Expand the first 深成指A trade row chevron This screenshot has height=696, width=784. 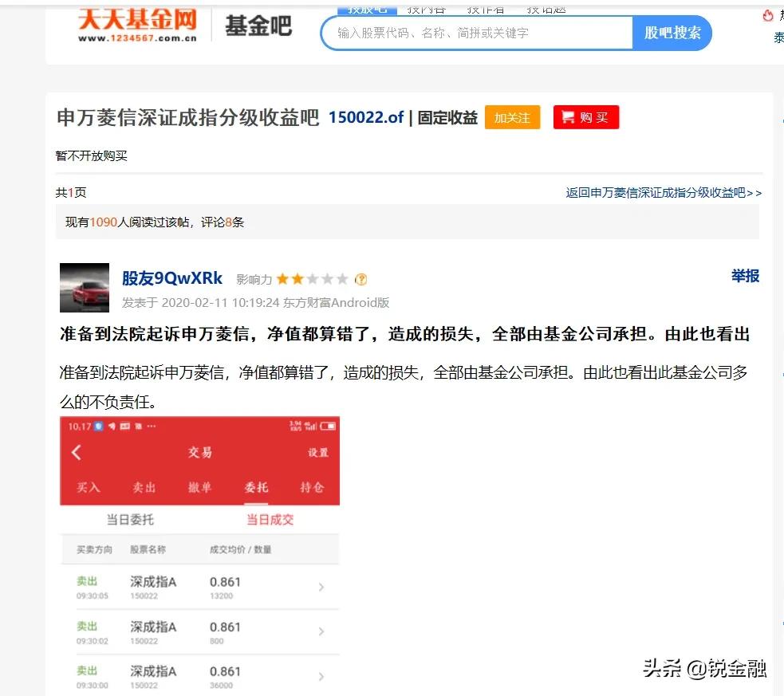[321, 588]
